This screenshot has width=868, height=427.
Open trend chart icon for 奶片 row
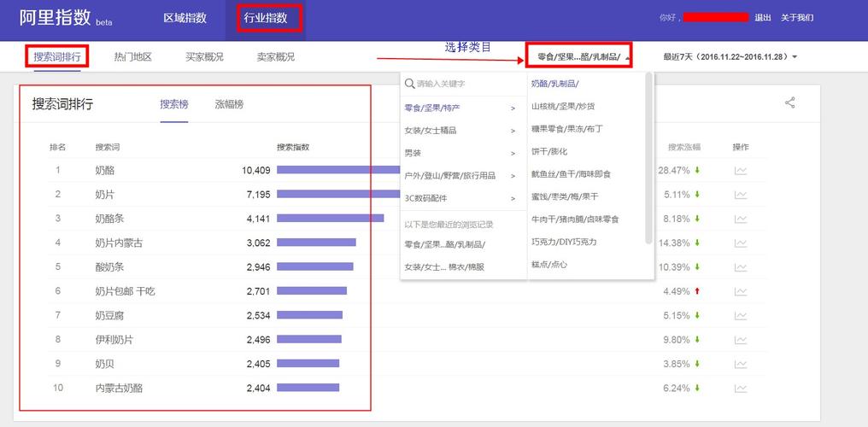(x=740, y=195)
